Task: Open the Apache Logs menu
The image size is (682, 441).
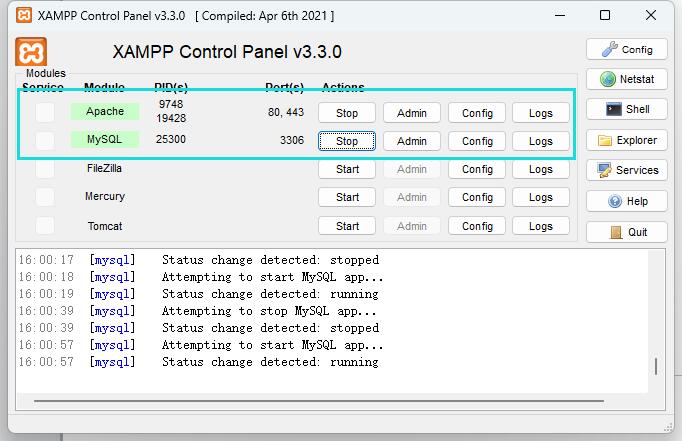Action: pos(541,113)
